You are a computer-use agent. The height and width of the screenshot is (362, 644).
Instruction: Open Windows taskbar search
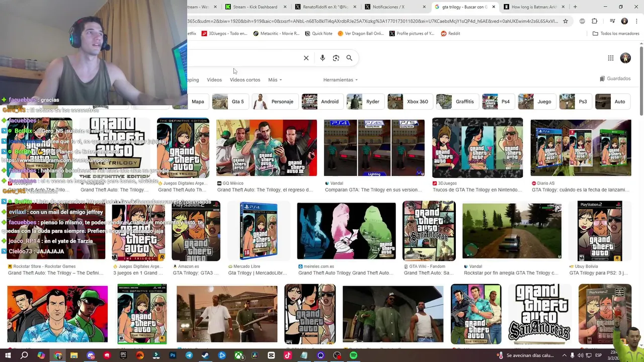24,355
